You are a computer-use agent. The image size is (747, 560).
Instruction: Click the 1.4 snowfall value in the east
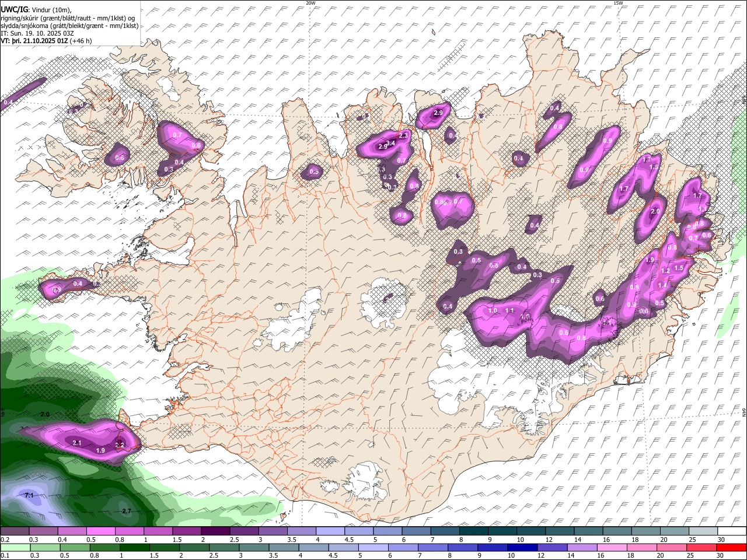point(662,285)
